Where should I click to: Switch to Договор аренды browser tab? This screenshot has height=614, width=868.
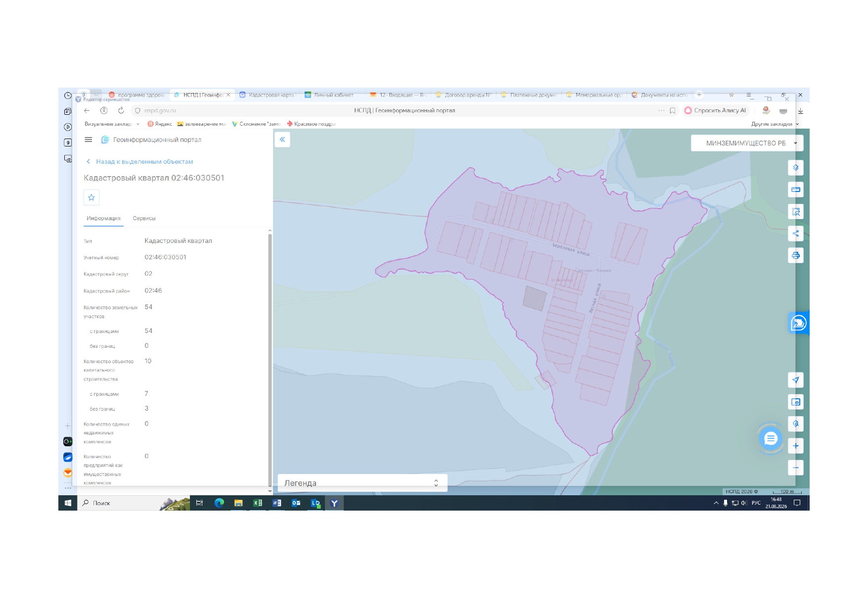[463, 95]
